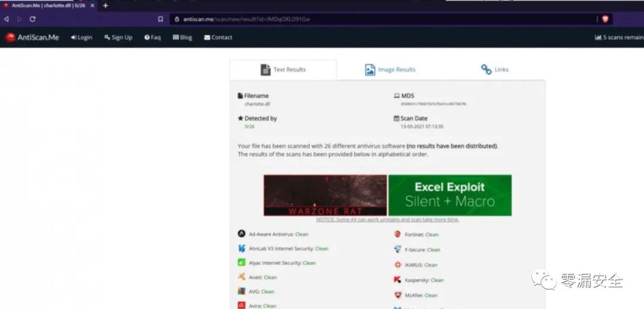Click the Fortinet: Clean result
This screenshot has width=644, height=309.
point(422,235)
